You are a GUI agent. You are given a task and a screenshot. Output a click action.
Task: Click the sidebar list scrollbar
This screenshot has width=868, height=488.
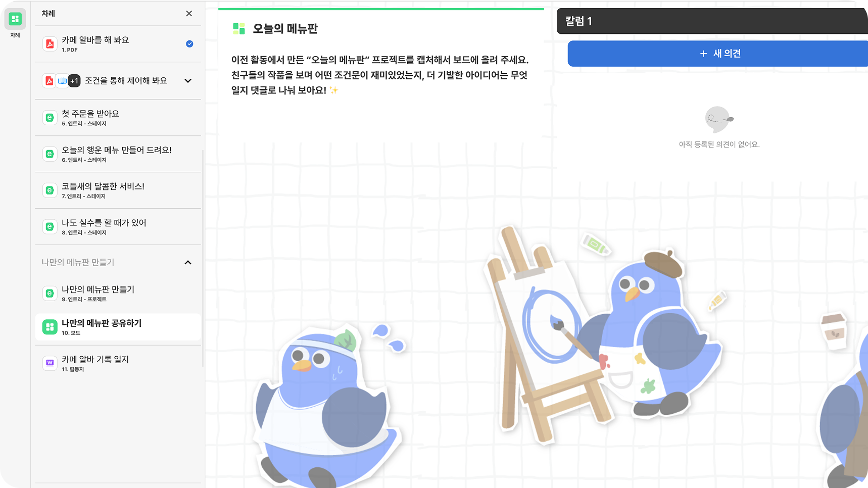pos(203,258)
